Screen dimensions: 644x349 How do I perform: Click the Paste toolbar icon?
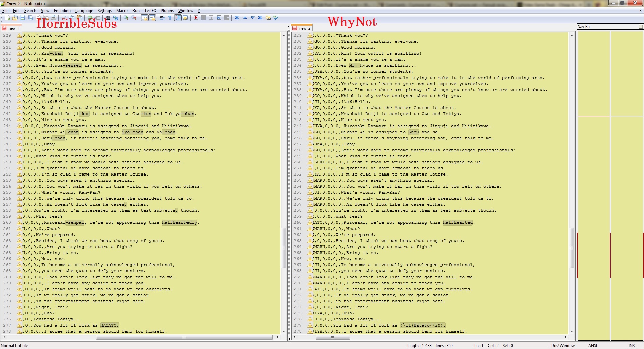point(79,18)
